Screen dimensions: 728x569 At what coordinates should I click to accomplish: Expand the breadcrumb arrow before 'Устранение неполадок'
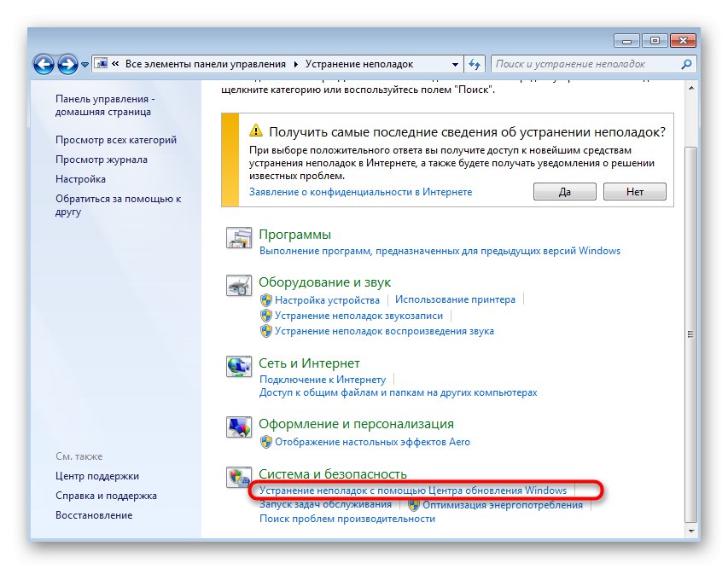tap(296, 64)
